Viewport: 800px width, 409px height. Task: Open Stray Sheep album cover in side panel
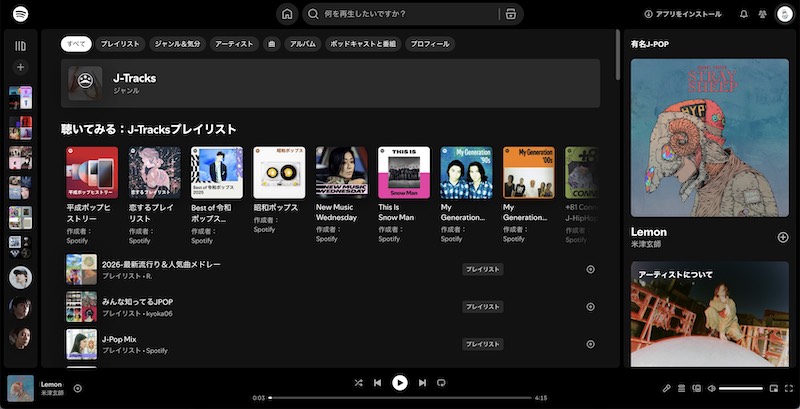click(710, 138)
